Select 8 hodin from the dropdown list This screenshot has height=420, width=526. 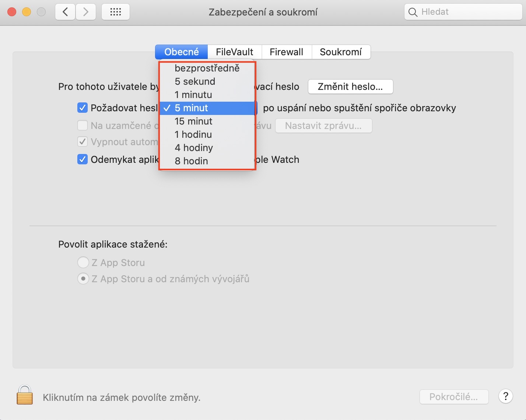191,161
